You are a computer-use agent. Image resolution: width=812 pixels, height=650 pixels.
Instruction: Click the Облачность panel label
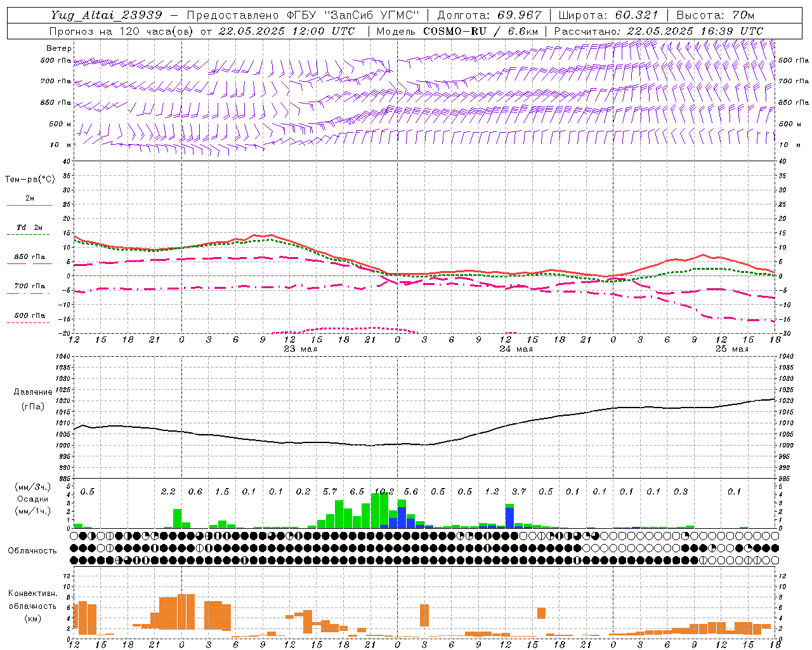point(32,551)
